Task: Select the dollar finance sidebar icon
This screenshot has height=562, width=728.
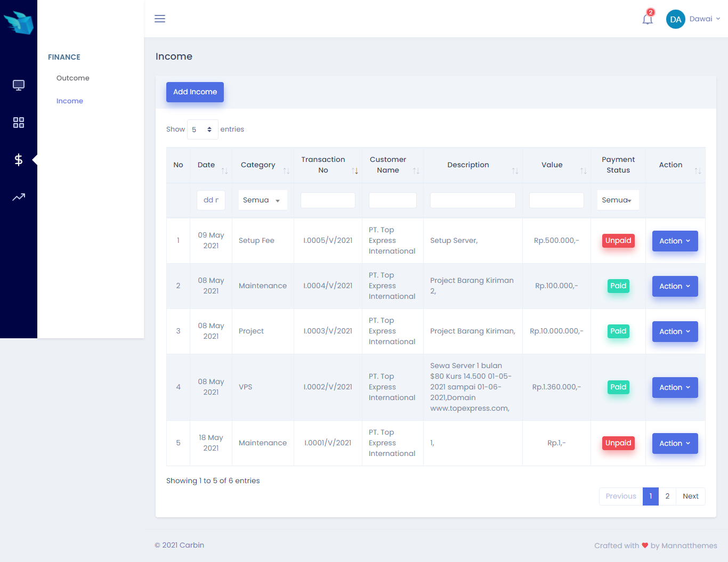Action: click(19, 160)
